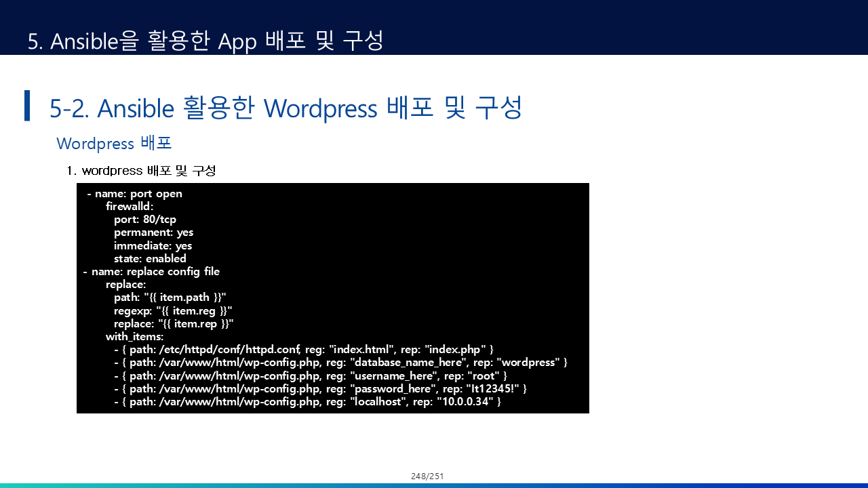
Task: Click the "password_here" replacement line
Action: point(320,388)
